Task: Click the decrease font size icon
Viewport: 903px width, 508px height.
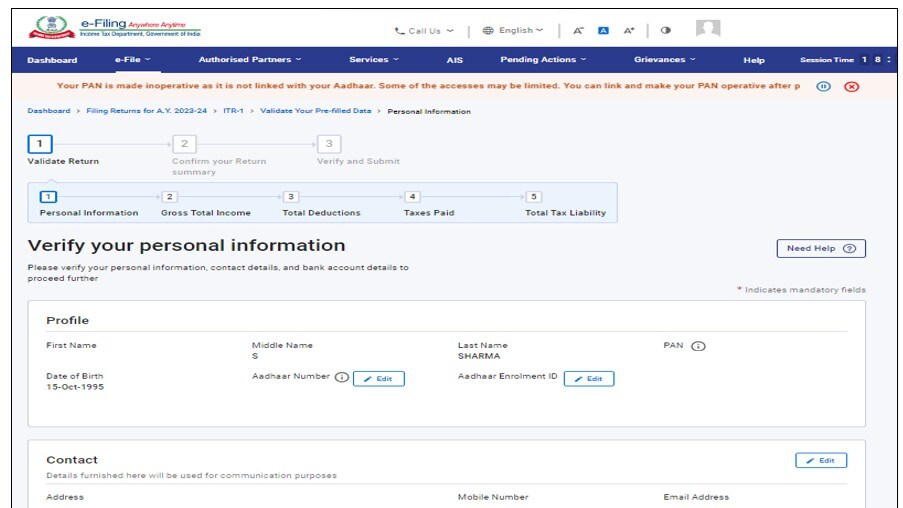Action: coord(578,31)
